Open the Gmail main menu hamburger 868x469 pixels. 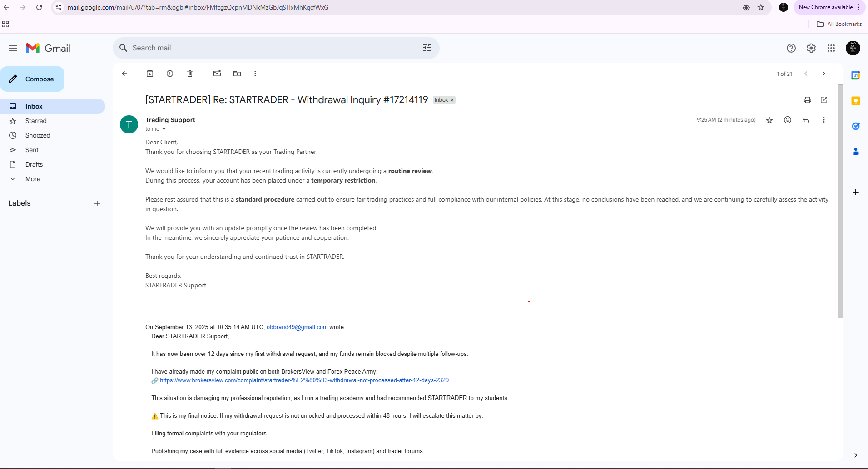click(x=13, y=48)
